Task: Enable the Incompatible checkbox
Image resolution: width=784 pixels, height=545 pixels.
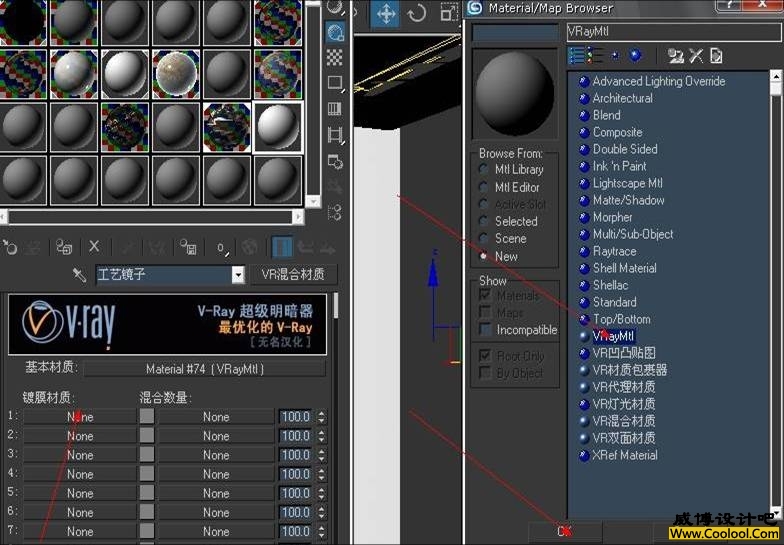Action: [485, 330]
